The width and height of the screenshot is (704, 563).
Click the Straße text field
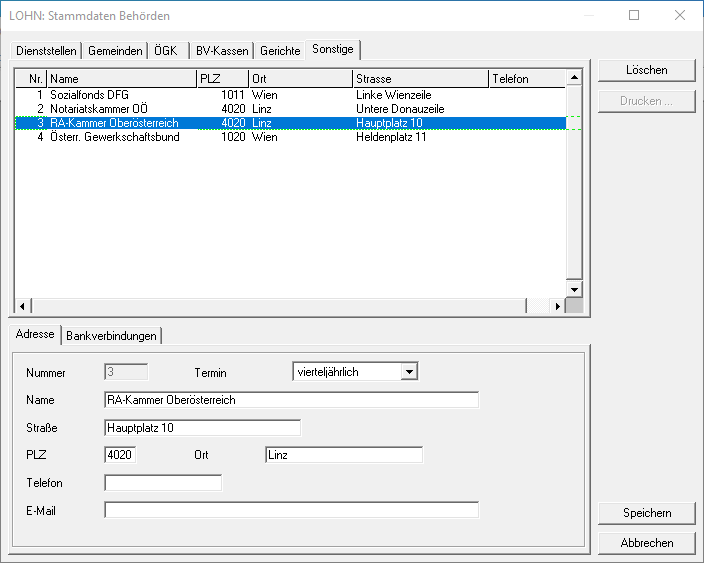click(201, 428)
